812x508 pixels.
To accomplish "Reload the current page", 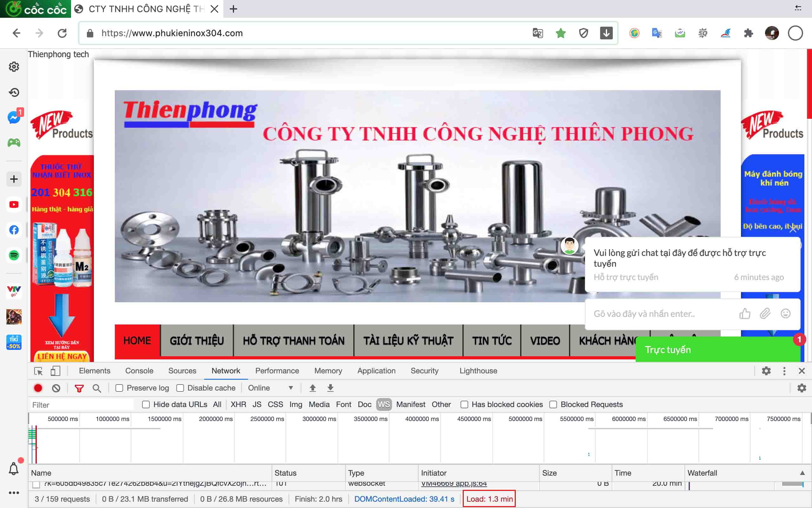I will pyautogui.click(x=62, y=33).
